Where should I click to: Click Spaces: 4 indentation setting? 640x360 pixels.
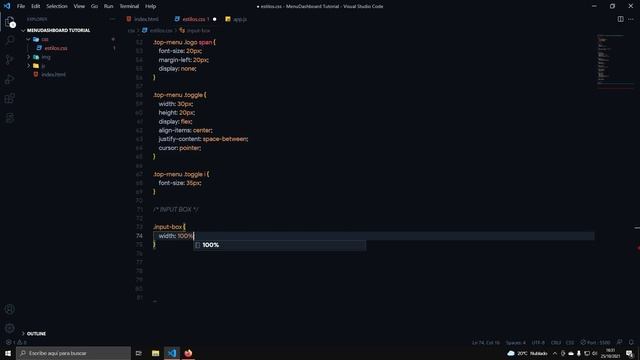516,342
